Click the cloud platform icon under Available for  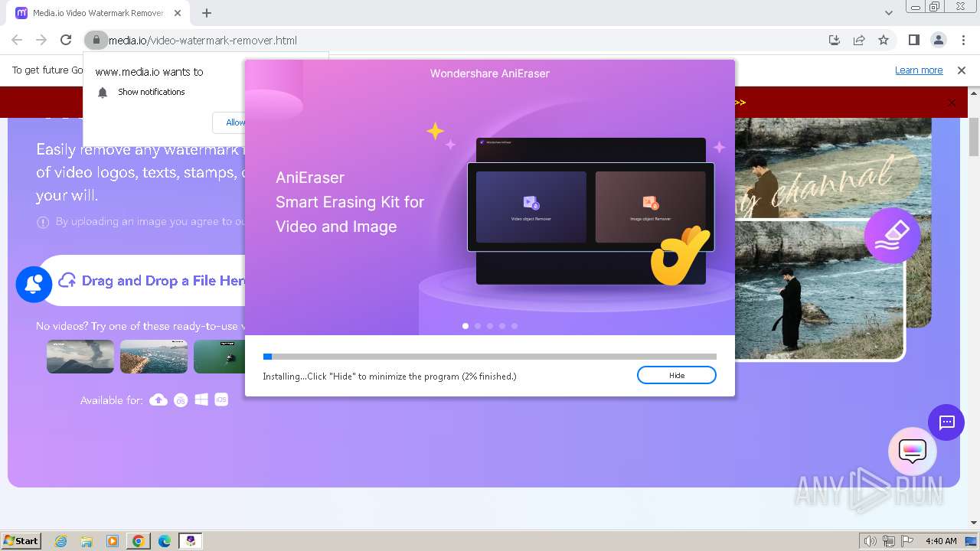(158, 399)
